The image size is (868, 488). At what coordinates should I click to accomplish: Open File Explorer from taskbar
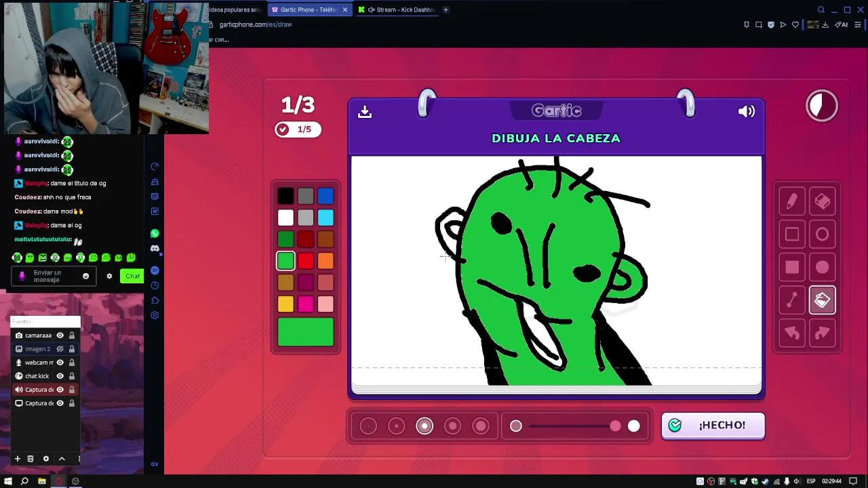41,481
